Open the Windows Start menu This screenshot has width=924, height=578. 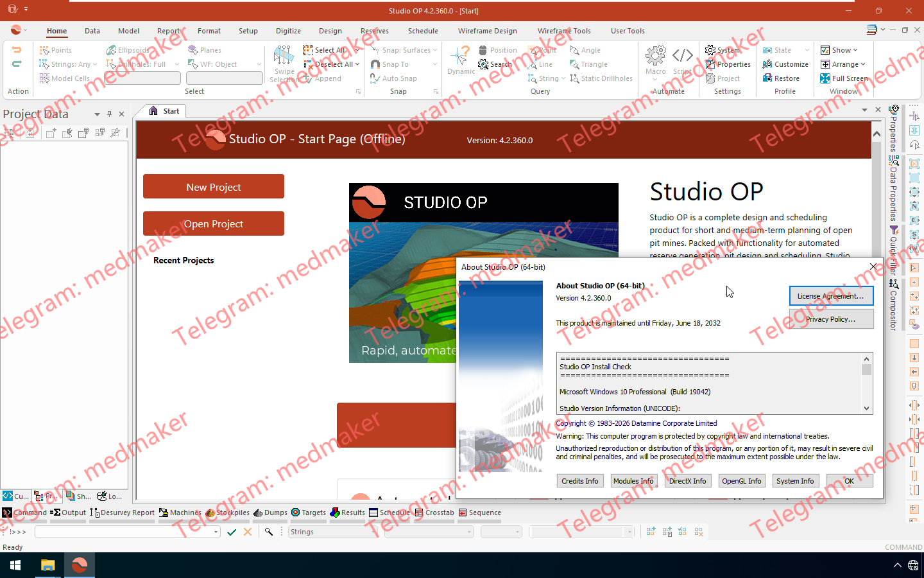(x=15, y=565)
